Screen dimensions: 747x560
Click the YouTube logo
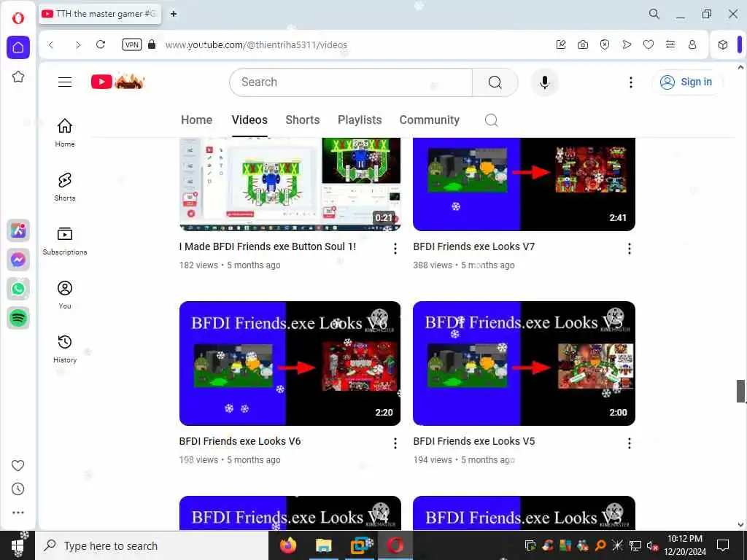[117, 82]
